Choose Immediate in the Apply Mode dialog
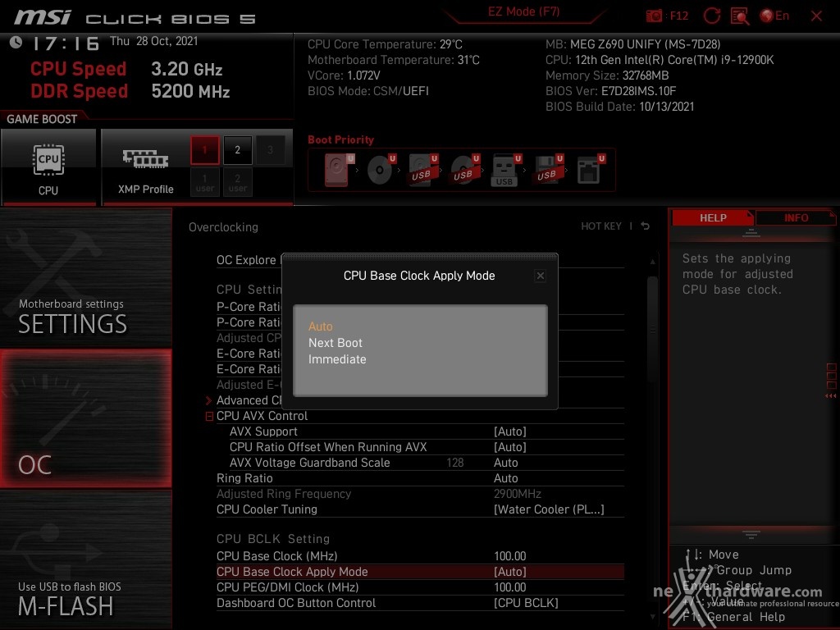 coord(337,359)
